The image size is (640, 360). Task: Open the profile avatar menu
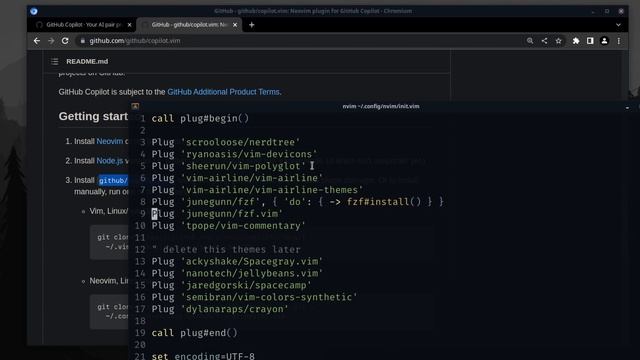(x=604, y=41)
